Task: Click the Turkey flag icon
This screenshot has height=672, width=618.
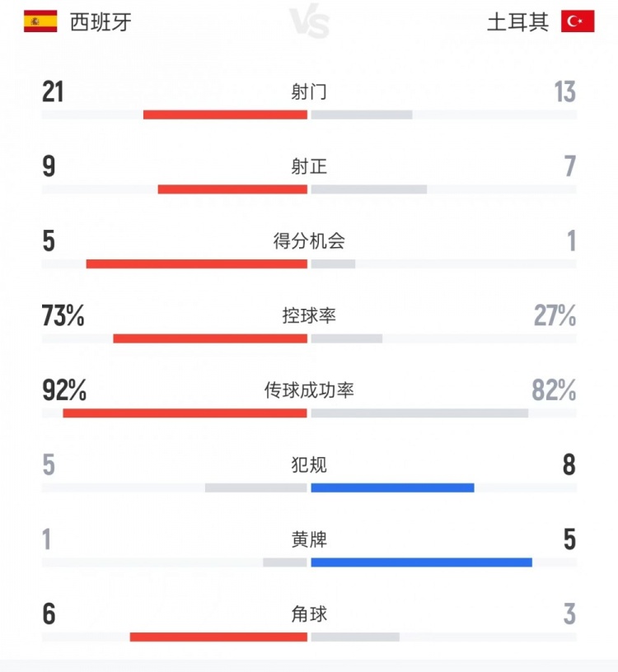Action: click(x=578, y=21)
